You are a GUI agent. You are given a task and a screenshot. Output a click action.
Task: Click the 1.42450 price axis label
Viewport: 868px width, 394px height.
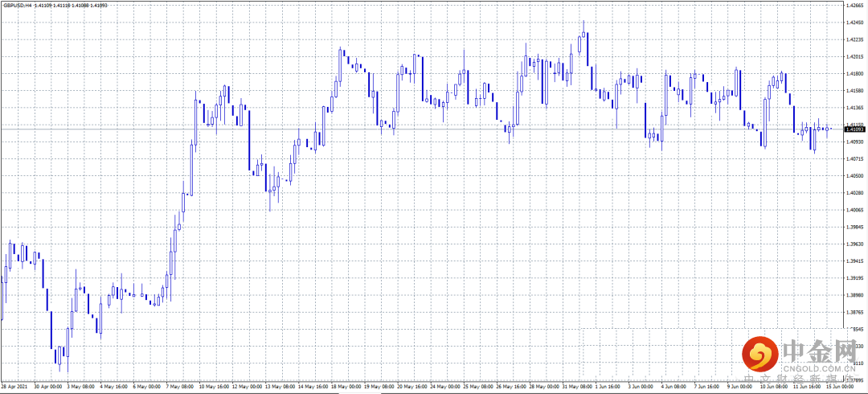(x=854, y=23)
